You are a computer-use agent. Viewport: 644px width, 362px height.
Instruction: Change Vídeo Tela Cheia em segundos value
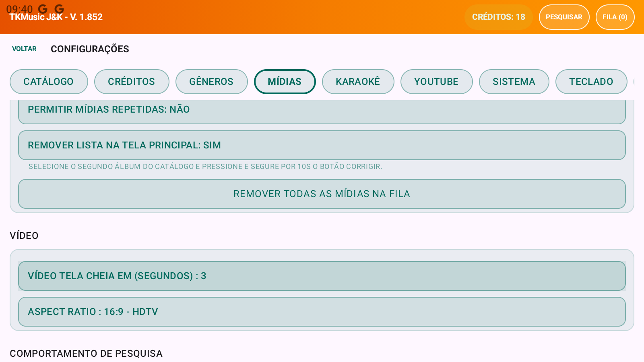[322, 276]
